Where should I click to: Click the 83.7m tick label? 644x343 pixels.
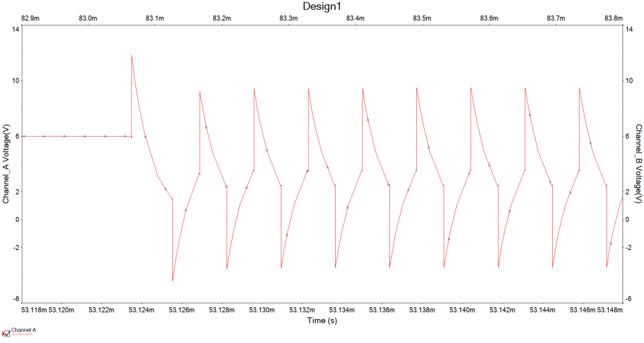coord(556,18)
